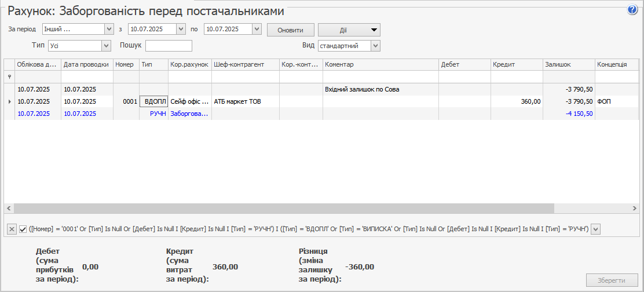
Task: Click the filter row funnel icon
Action: click(x=9, y=76)
